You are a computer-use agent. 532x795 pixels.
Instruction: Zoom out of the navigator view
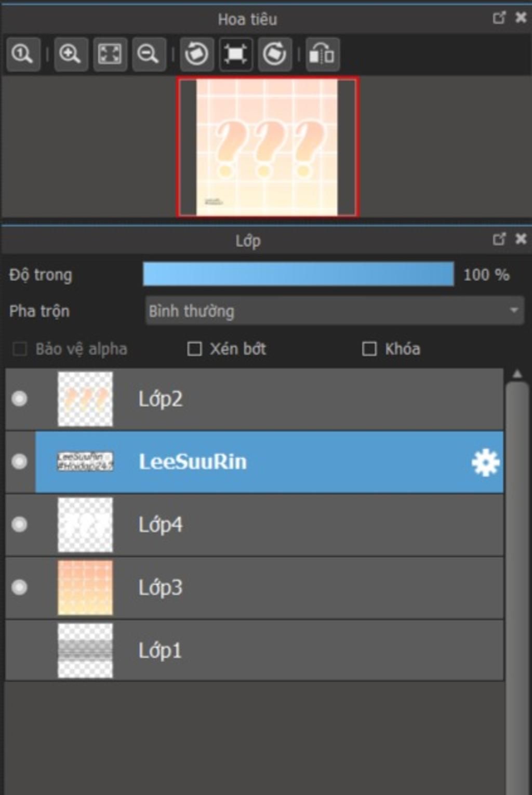[x=149, y=54]
